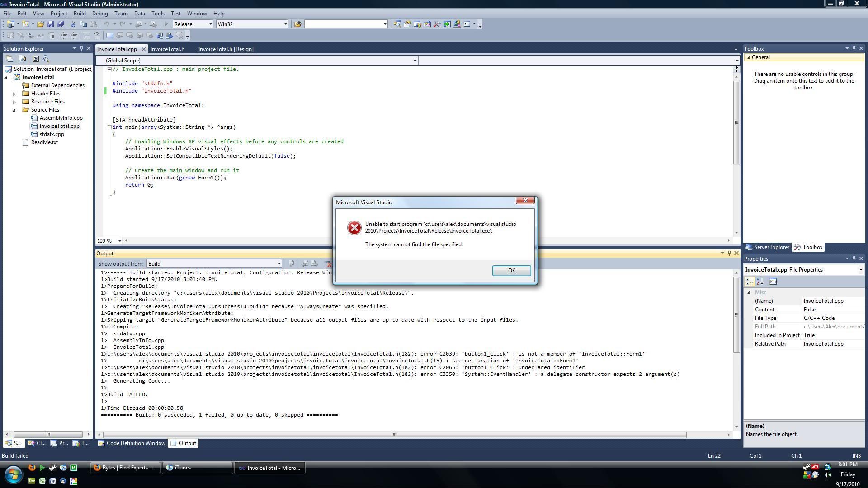868x488 pixels.
Task: Open the Show output from dropdown
Action: [279, 264]
